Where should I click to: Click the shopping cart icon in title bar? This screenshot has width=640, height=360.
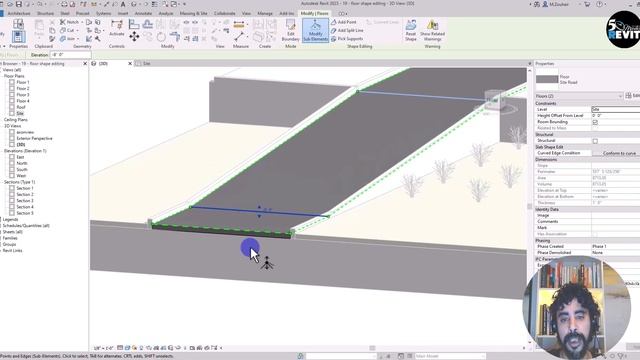pyautogui.click(x=587, y=4)
